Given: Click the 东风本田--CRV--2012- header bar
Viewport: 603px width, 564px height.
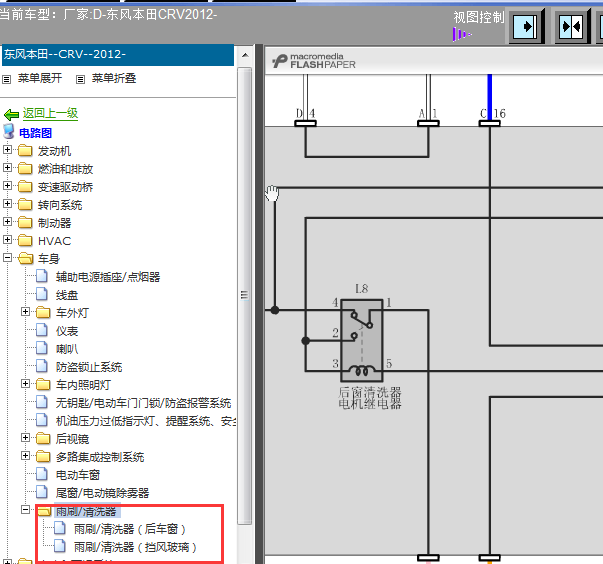Looking at the screenshot, I should click(118, 55).
